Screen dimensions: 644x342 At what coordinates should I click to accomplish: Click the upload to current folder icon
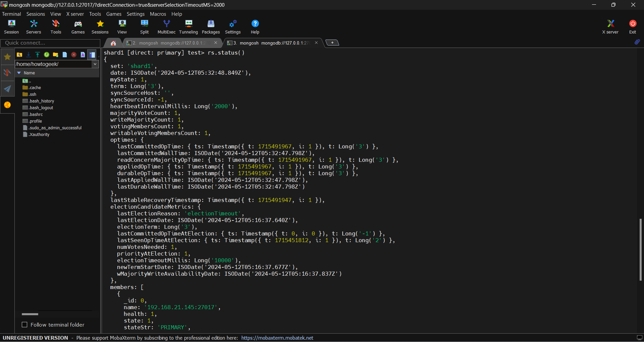click(x=38, y=55)
